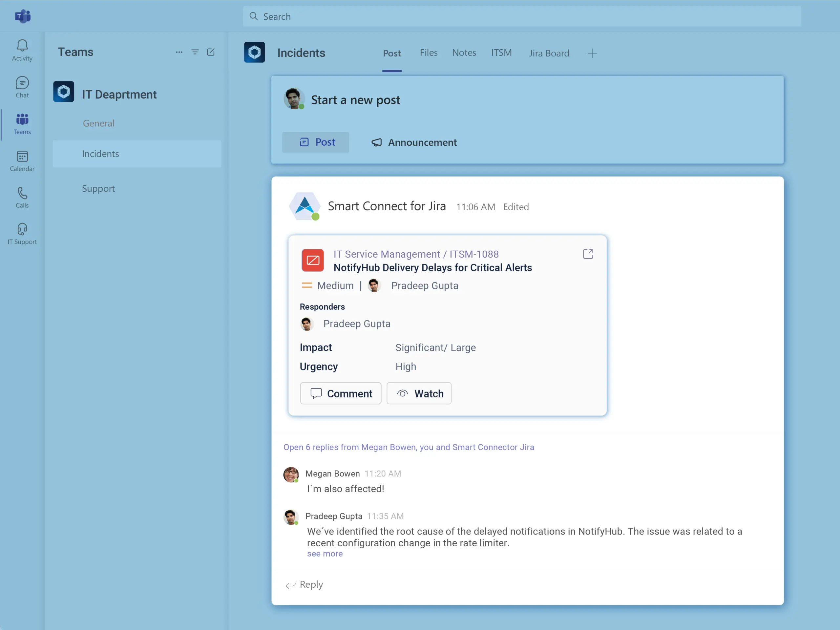This screenshot has width=840, height=630.
Task: Click Pradeep Gupta assignee avatar next to Medium
Action: [374, 285]
